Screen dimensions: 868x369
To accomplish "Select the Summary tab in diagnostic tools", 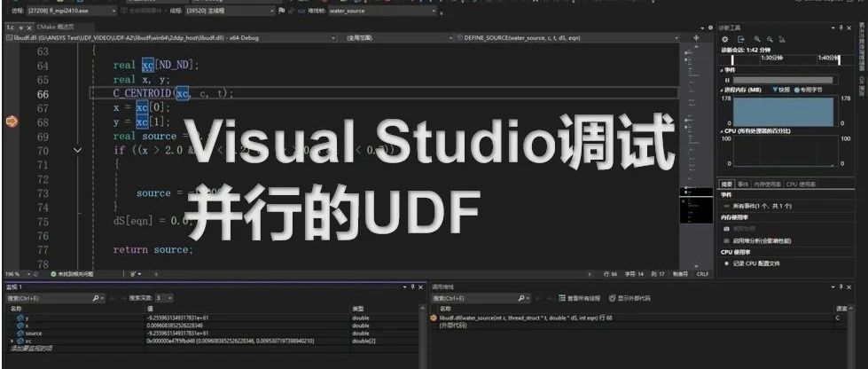I will click(726, 184).
